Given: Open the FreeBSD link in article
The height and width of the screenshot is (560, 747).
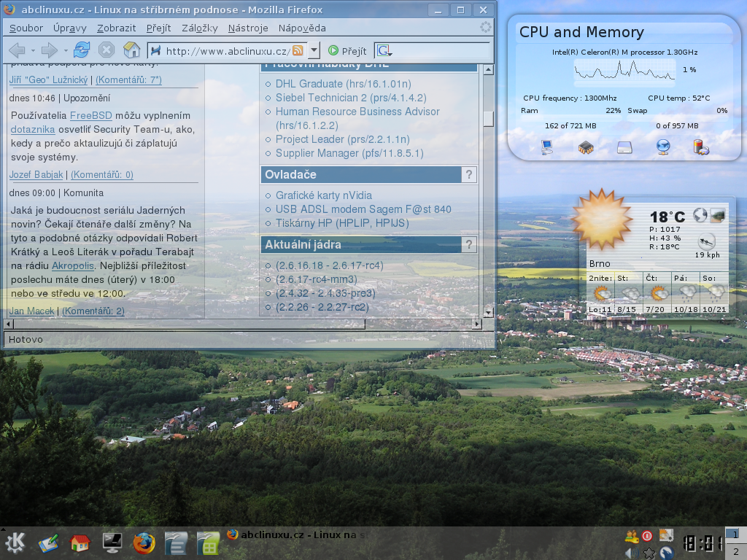Looking at the screenshot, I should pyautogui.click(x=90, y=116).
